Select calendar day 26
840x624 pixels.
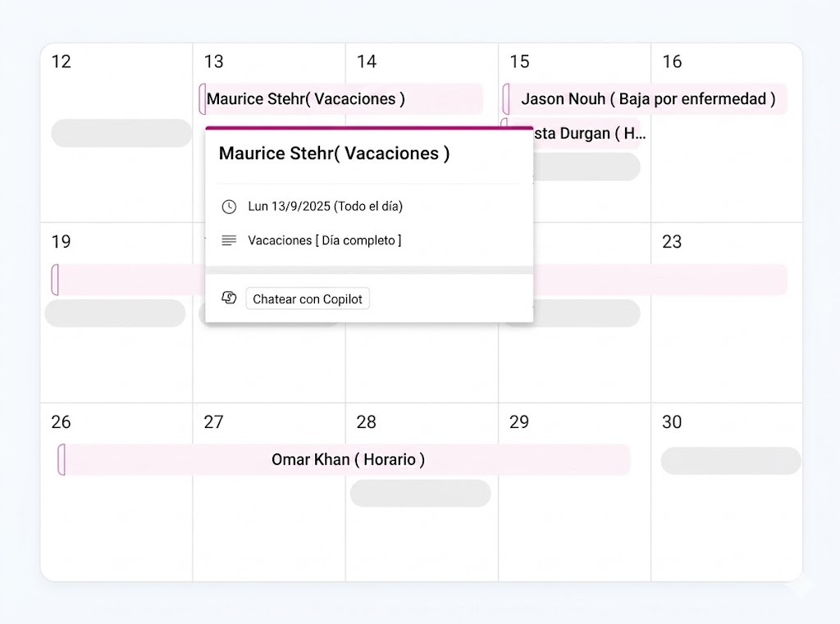[61, 422]
